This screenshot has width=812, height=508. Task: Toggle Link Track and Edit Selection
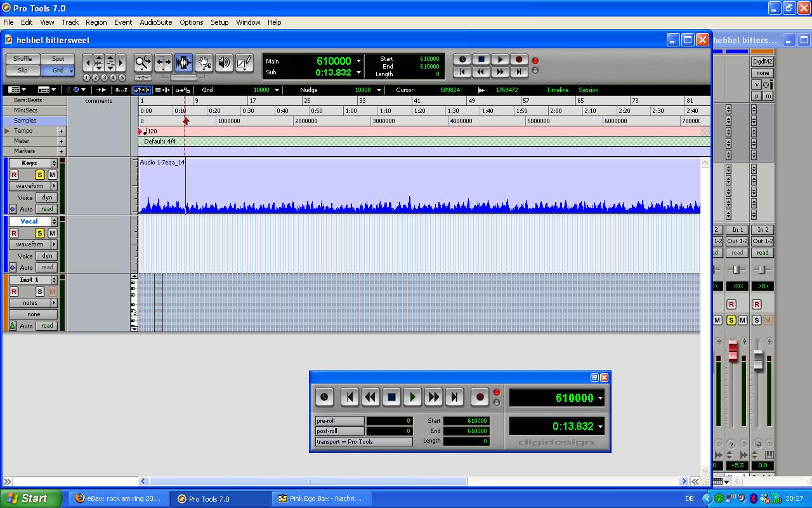tap(162, 90)
